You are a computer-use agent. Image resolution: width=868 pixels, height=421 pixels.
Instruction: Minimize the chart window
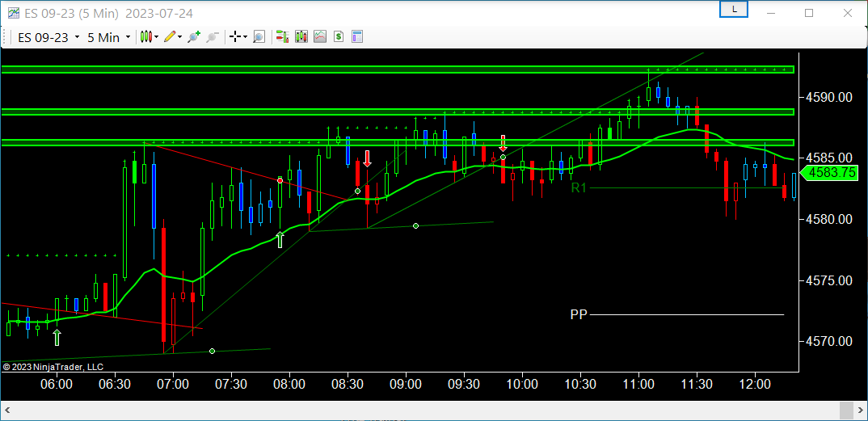pyautogui.click(x=771, y=12)
